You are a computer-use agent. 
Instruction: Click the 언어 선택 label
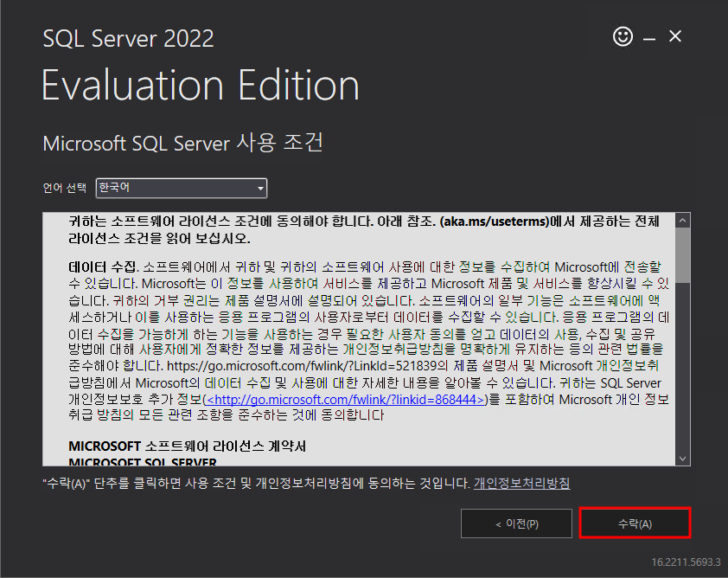pyautogui.click(x=65, y=188)
